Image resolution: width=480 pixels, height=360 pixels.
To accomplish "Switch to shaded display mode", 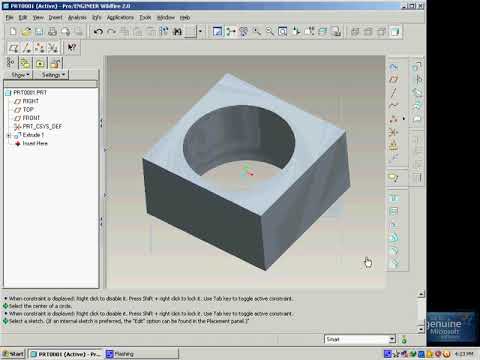I will pos(395,31).
